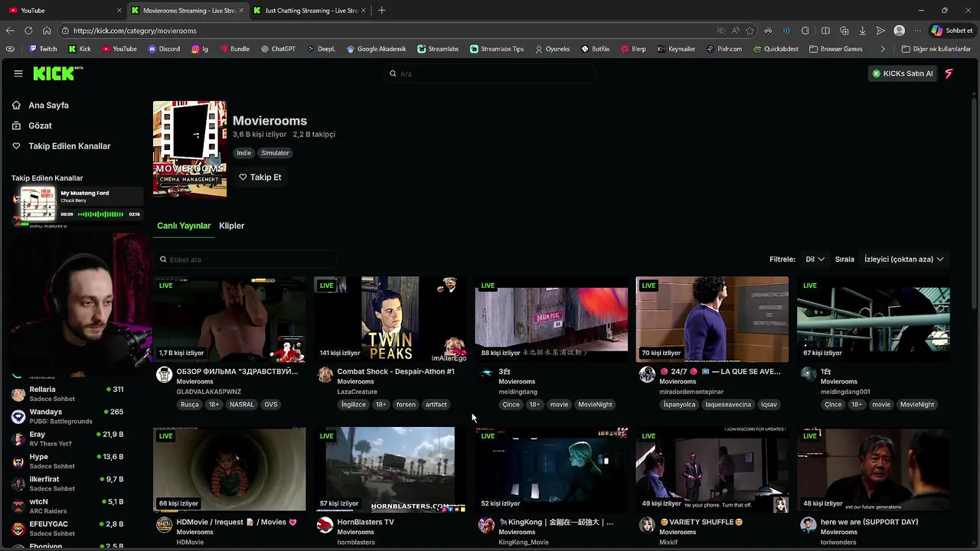The width and height of the screenshot is (980, 551).
Task: Toggle split screen browser icon
Action: click(x=825, y=31)
